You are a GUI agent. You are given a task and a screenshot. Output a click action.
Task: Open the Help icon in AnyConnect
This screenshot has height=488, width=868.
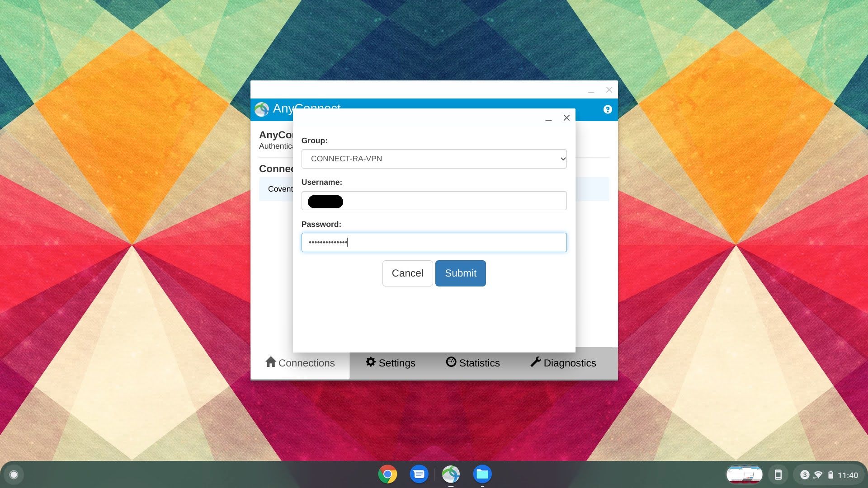tap(608, 110)
